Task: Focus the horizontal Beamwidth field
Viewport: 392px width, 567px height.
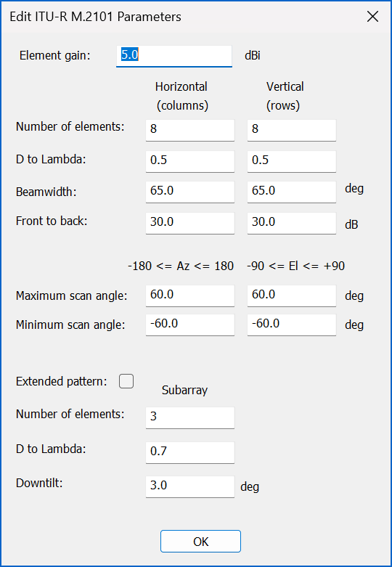Action: tap(190, 192)
